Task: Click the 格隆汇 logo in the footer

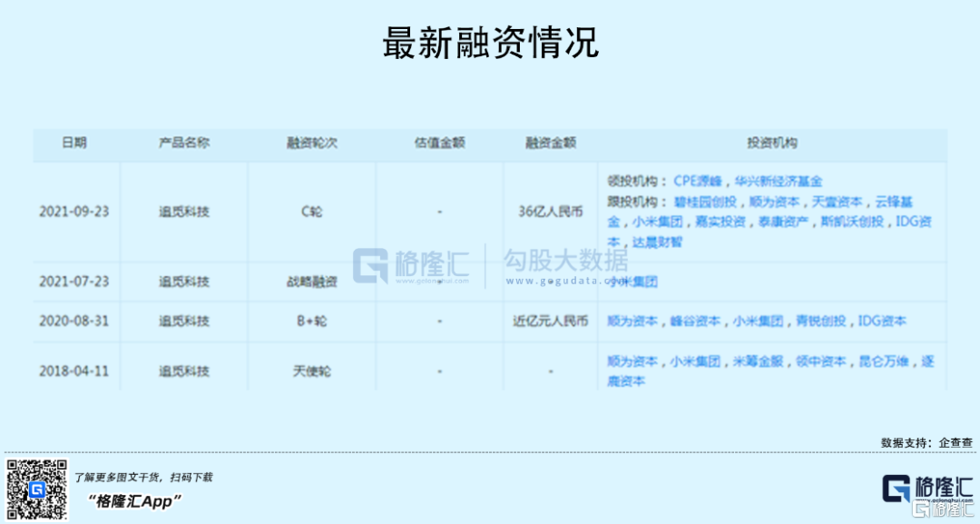Action: 927,489
